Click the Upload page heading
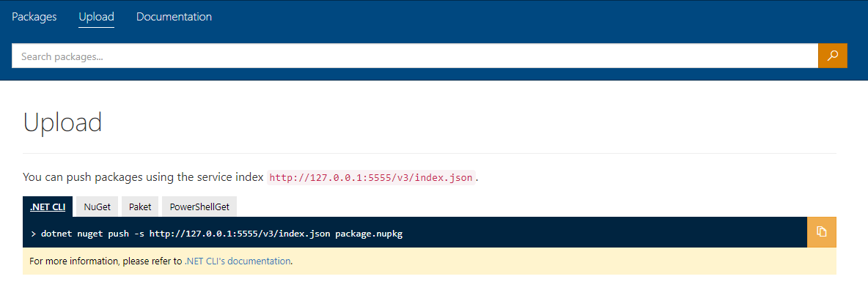 62,122
